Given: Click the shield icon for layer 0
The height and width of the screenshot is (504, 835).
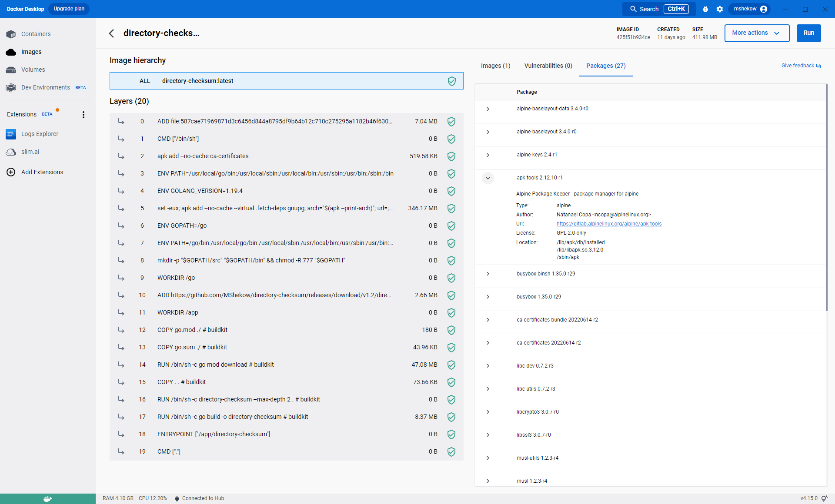Looking at the screenshot, I should click(x=451, y=121).
